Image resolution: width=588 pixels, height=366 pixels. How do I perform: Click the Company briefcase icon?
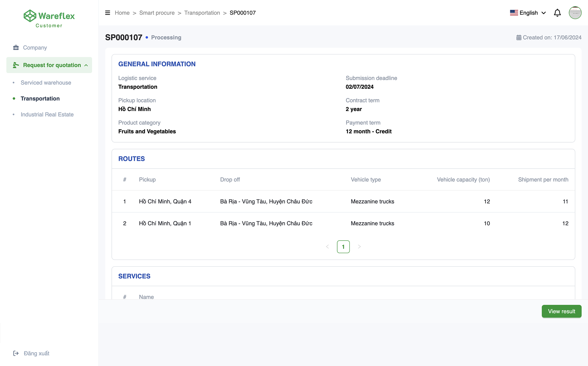click(x=16, y=47)
